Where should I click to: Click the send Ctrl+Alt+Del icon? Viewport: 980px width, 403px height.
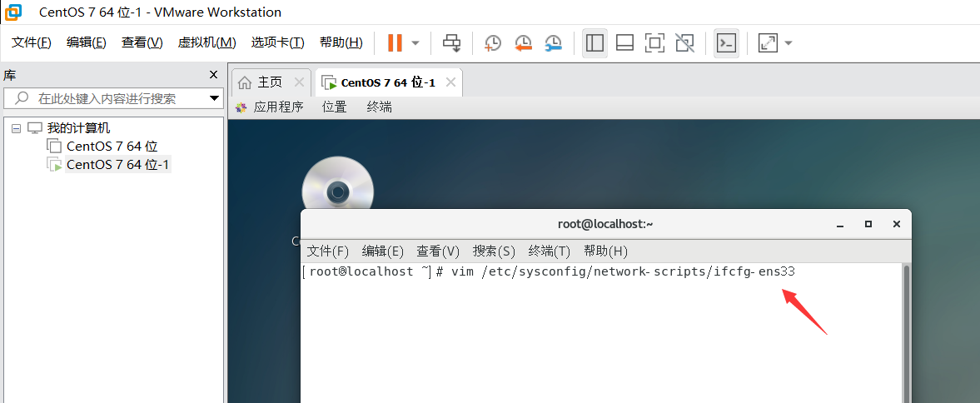[x=451, y=42]
